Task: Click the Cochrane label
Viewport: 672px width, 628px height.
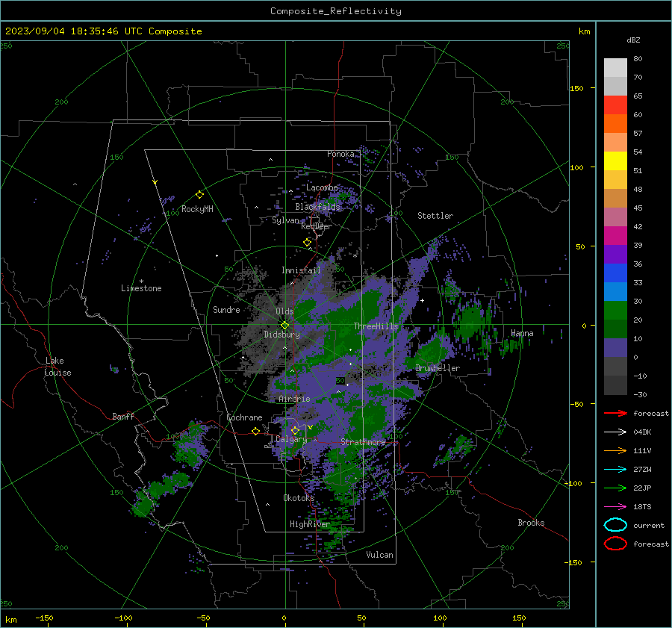Action: pos(244,417)
